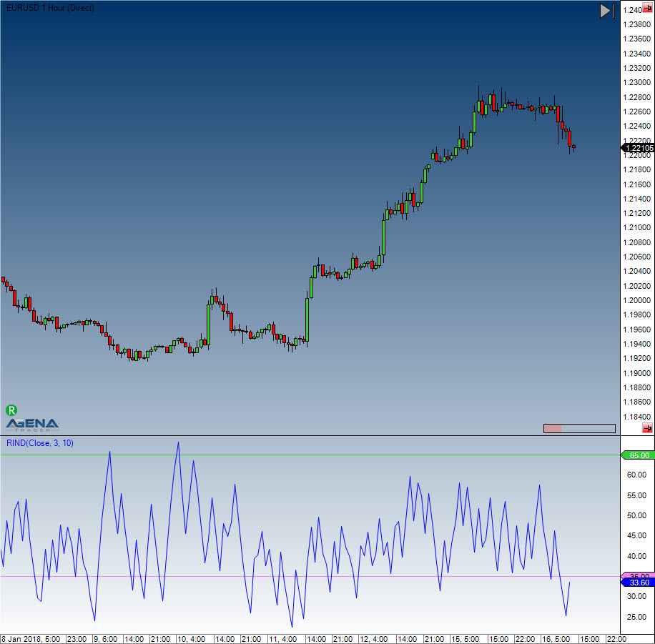
Task: Click the green R badge icon
Action: pyautogui.click(x=11, y=410)
